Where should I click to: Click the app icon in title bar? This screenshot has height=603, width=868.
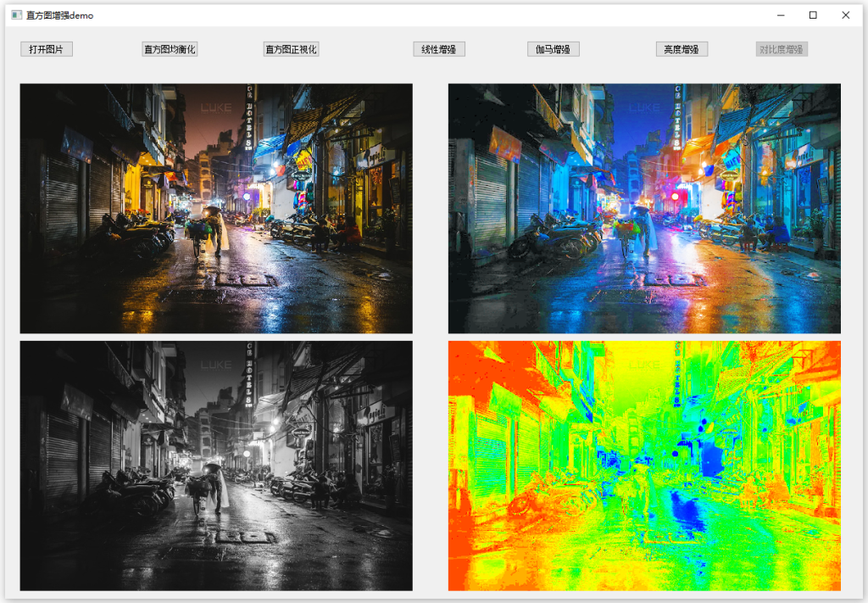17,15
